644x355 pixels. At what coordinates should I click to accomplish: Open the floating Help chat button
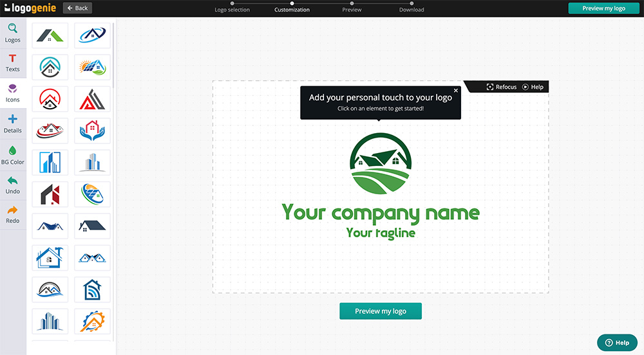[617, 343]
